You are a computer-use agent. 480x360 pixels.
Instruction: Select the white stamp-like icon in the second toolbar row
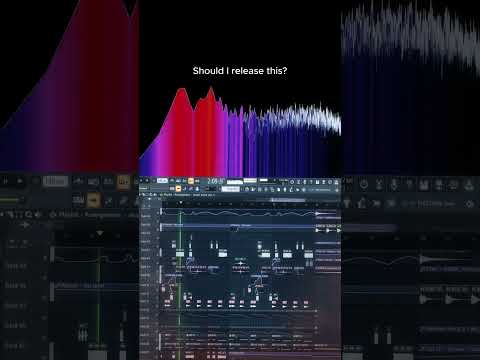(197, 189)
